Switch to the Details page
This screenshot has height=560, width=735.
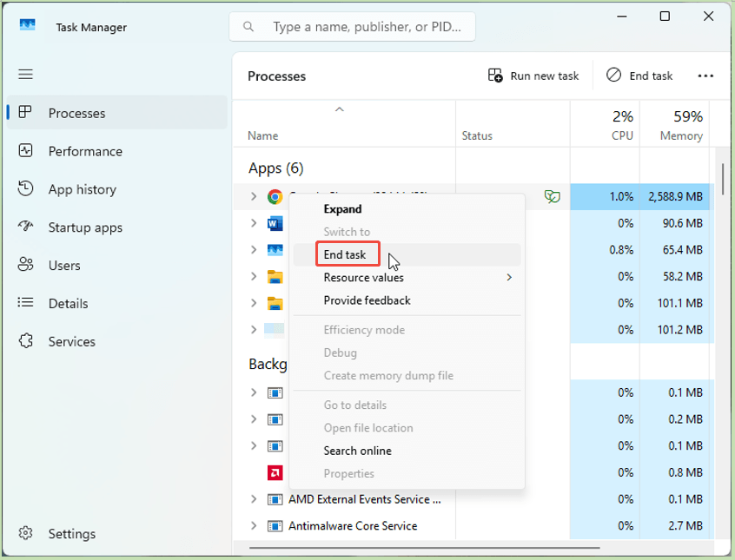tap(117, 303)
